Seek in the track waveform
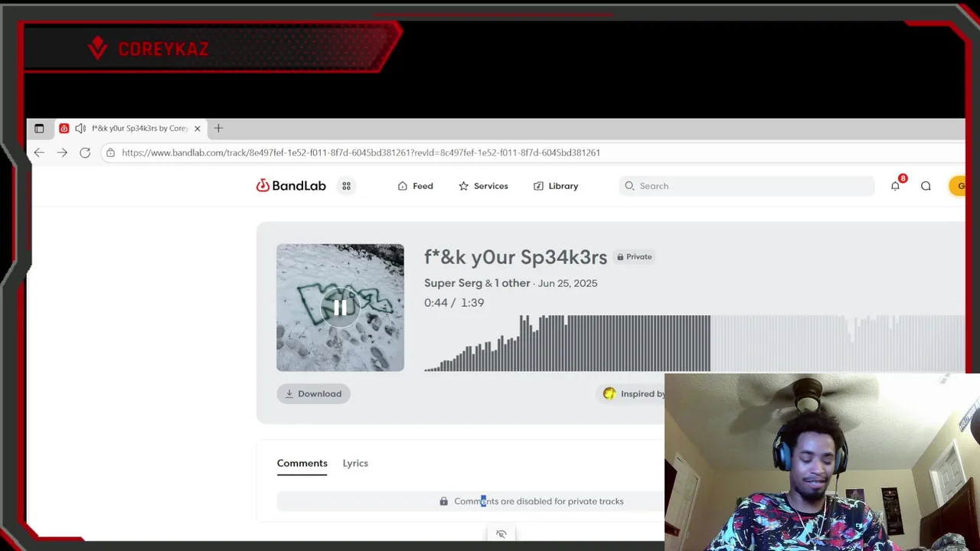 point(694,343)
